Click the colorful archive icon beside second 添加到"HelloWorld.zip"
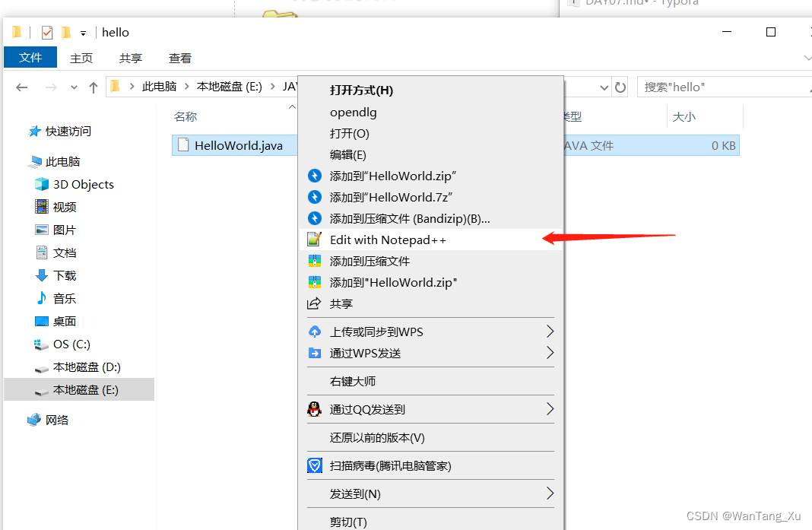 point(314,282)
